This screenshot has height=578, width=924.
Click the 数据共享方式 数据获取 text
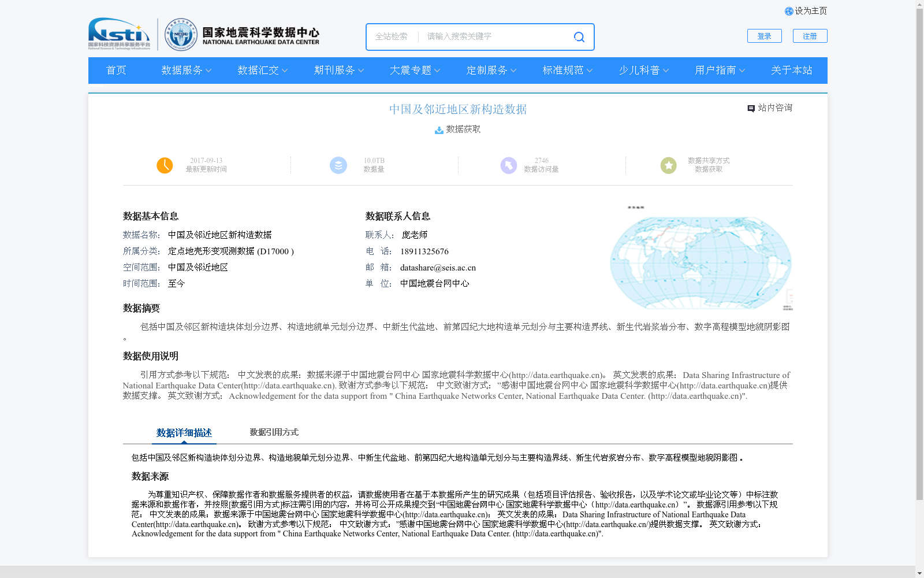pos(709,165)
